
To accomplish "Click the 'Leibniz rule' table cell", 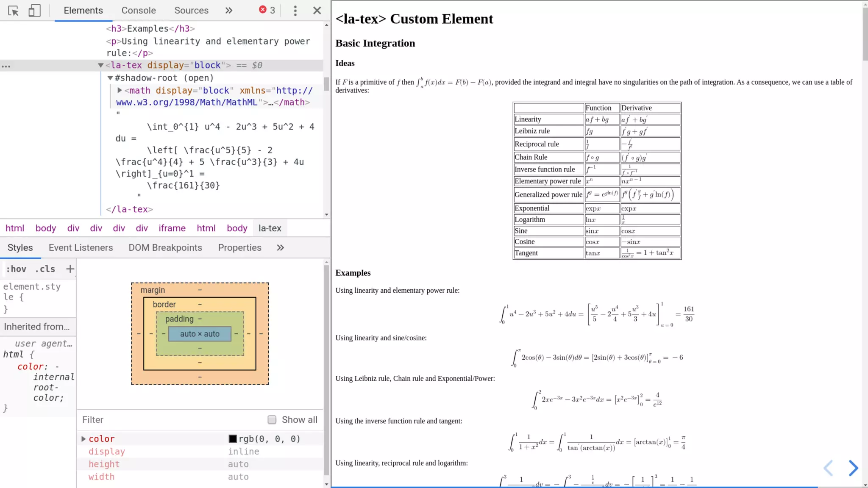I will coord(548,131).
